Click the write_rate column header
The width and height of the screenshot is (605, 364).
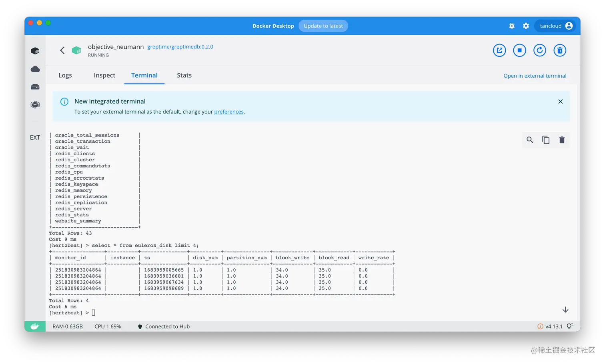tap(374, 258)
